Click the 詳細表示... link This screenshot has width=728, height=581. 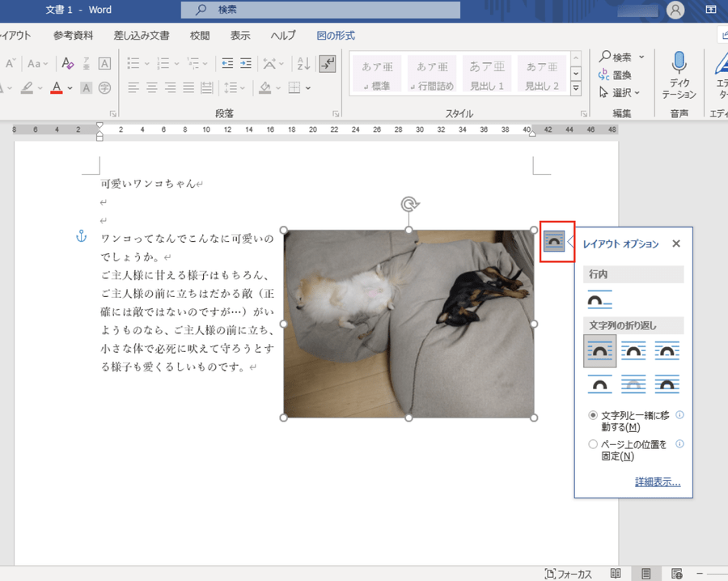tap(658, 482)
